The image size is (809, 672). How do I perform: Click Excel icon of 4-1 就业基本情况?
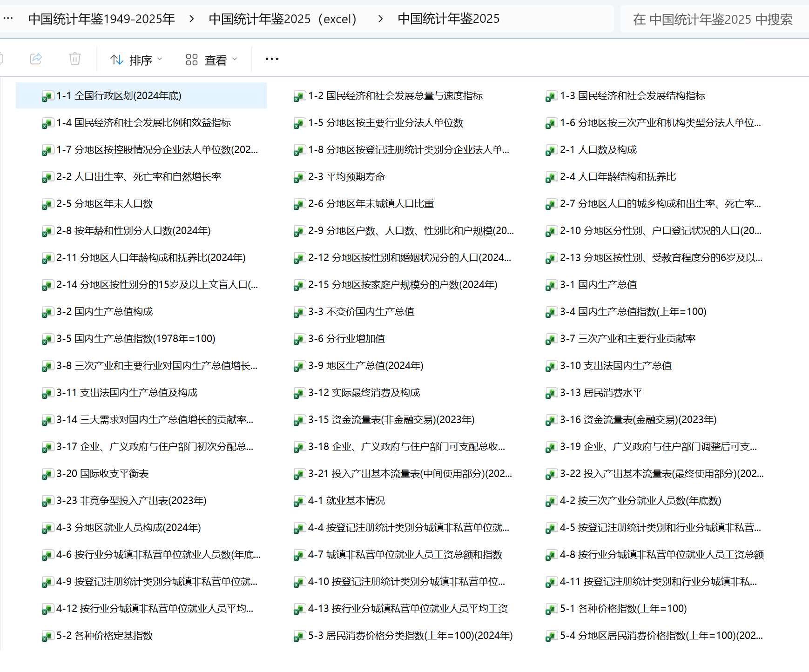(299, 501)
